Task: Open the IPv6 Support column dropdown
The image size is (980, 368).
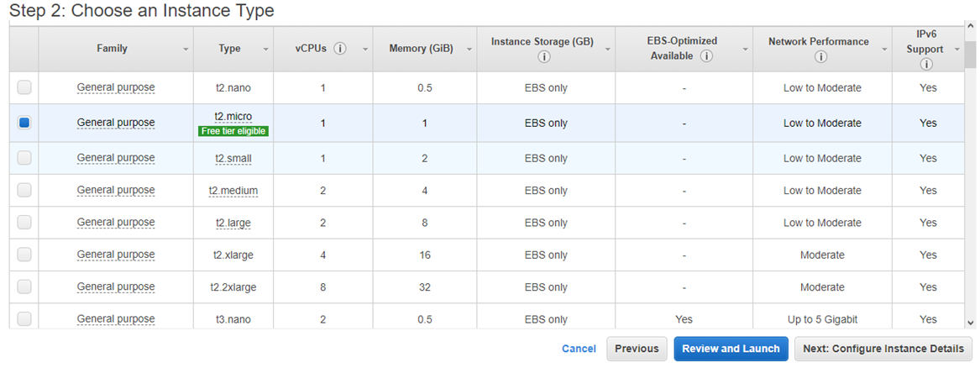Action: (x=957, y=50)
